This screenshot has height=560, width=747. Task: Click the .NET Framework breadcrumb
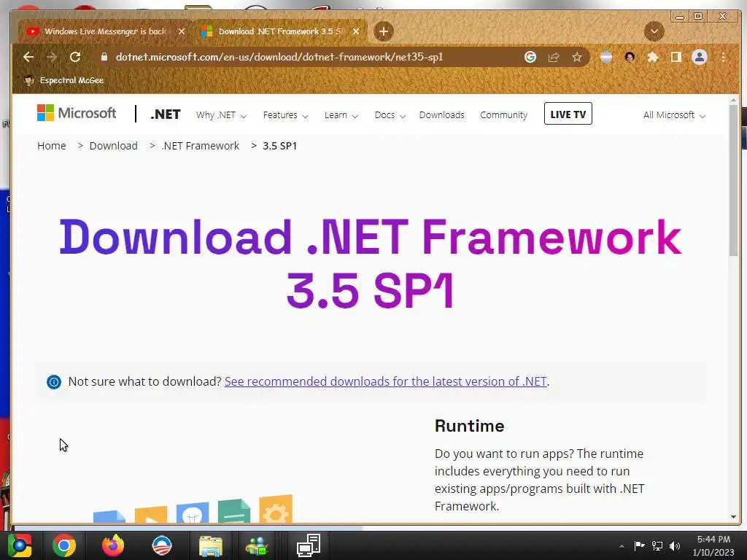click(x=200, y=146)
